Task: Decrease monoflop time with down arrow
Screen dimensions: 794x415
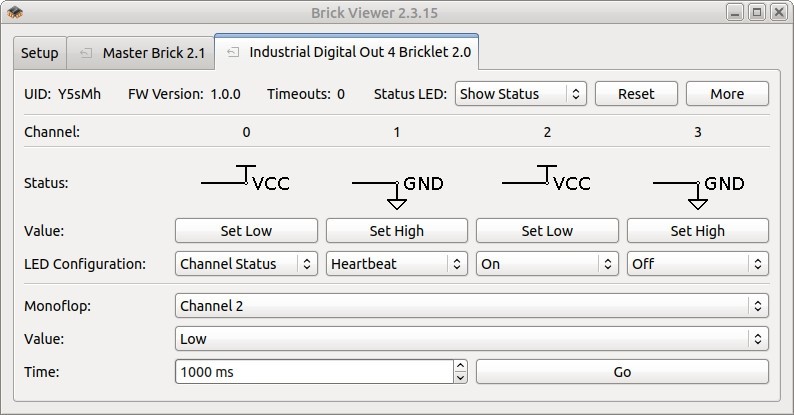Action: click(x=460, y=378)
